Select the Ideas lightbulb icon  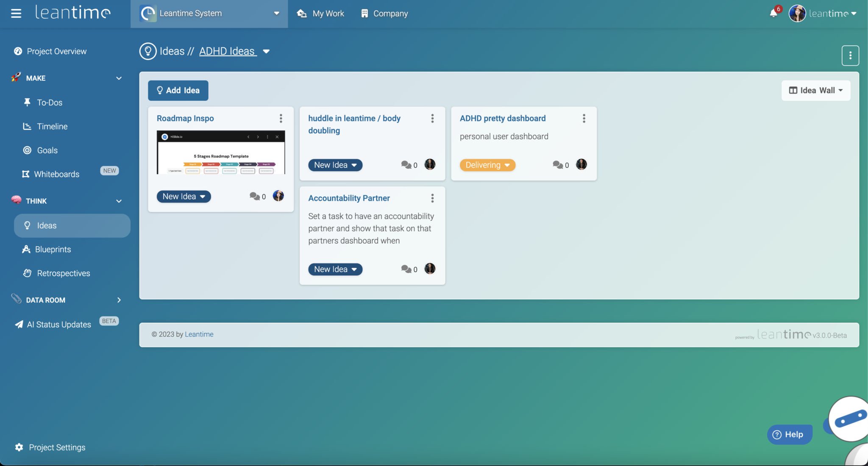(x=27, y=225)
